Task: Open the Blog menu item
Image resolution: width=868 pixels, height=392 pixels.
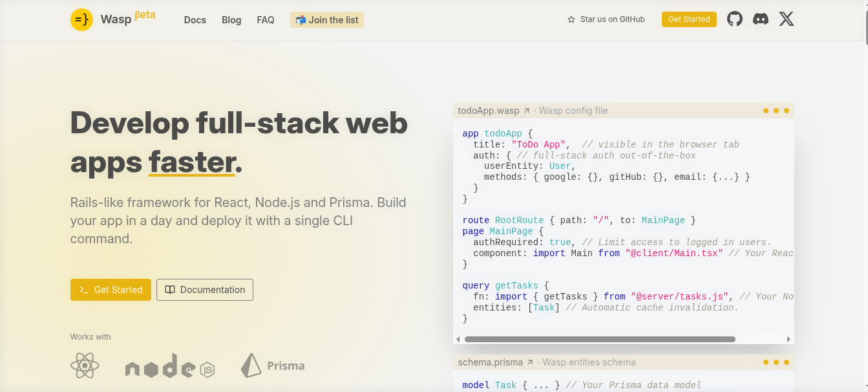Action: tap(231, 20)
